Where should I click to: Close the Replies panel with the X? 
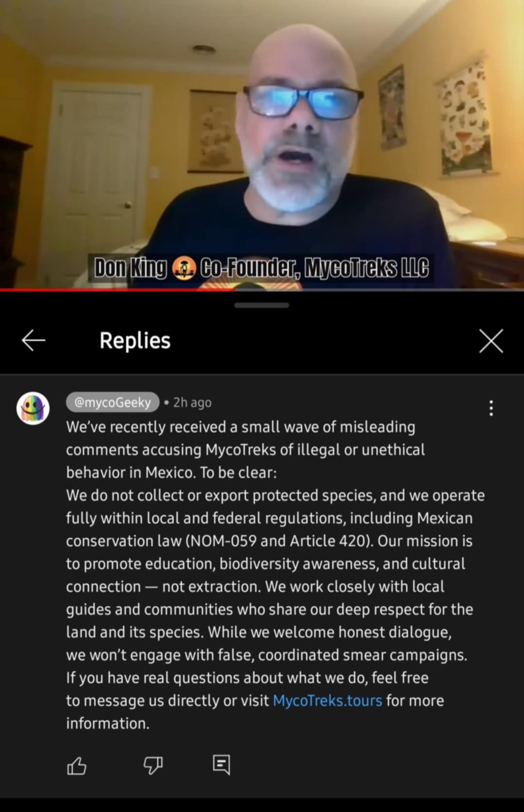point(491,340)
